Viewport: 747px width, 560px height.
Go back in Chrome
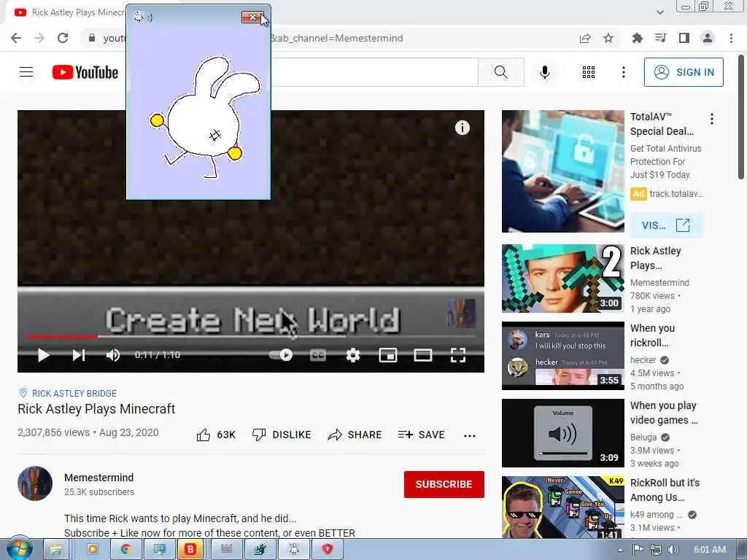tap(16, 38)
